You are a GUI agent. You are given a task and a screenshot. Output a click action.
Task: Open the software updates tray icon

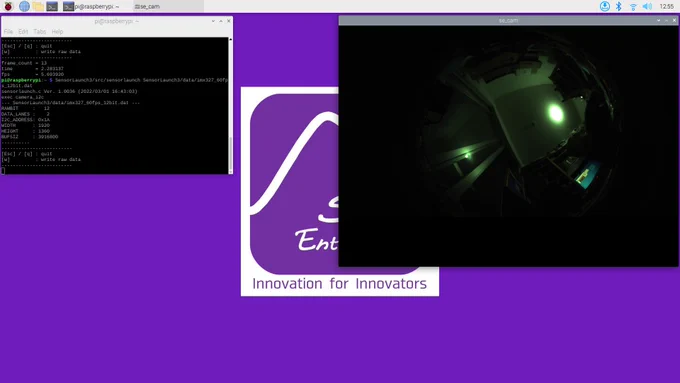605,6
